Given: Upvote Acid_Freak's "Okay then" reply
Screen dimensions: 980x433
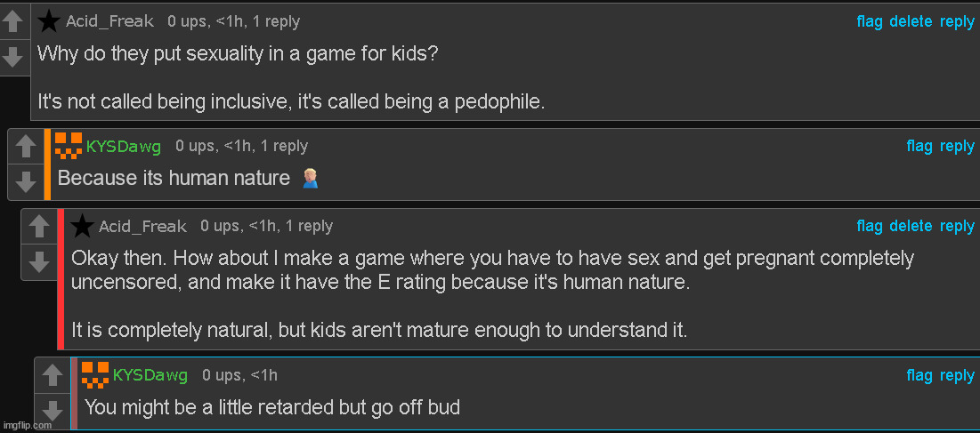Looking at the screenshot, I should (x=38, y=227).
